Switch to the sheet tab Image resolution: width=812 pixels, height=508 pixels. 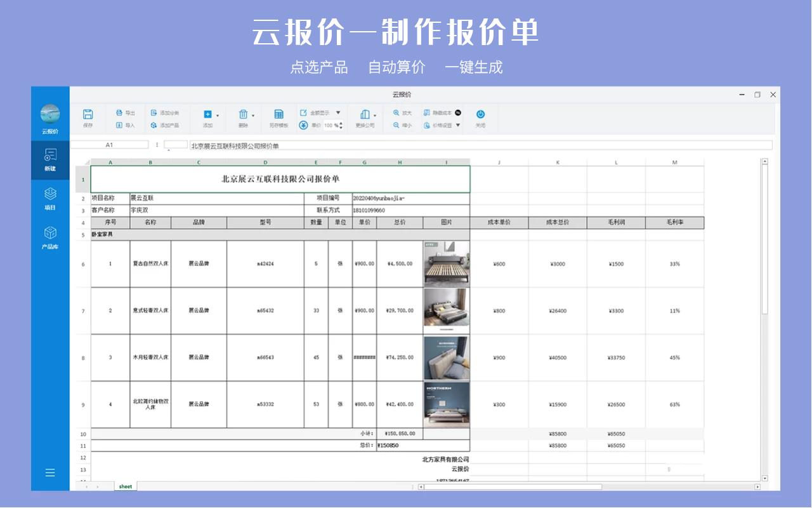tap(124, 486)
